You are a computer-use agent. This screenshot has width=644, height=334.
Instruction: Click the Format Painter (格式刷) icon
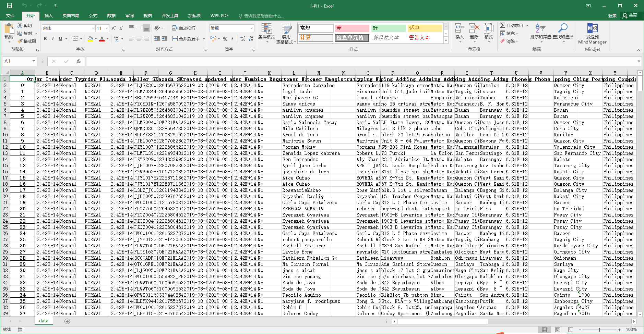coord(20,41)
